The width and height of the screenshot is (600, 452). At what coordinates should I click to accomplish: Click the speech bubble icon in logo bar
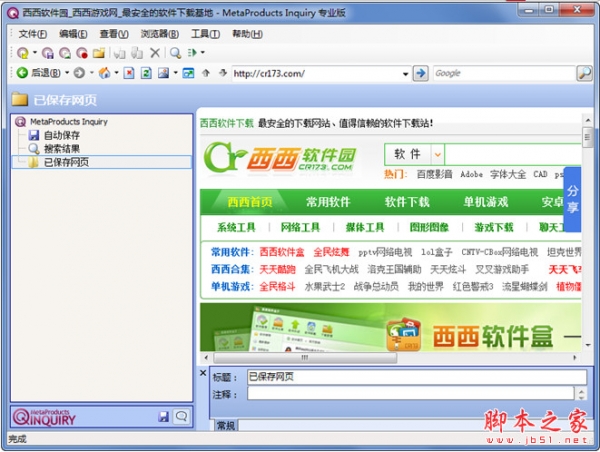click(181, 416)
